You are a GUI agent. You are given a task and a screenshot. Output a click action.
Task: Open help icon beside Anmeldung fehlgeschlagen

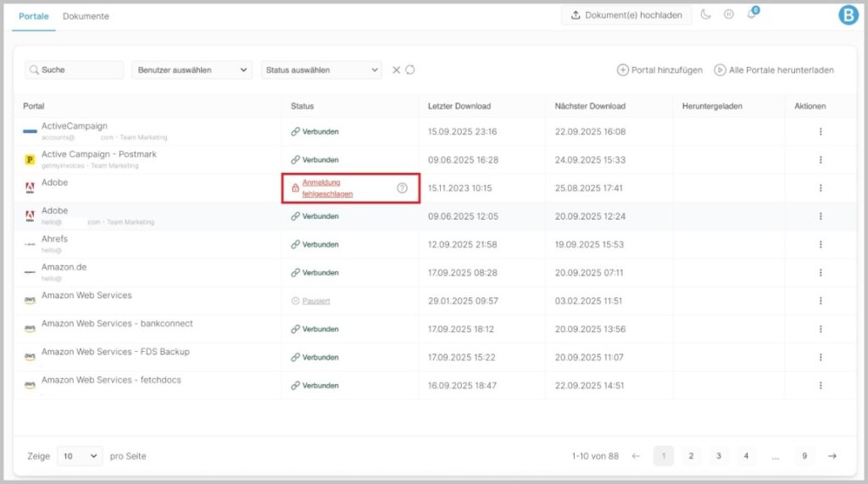(402, 187)
